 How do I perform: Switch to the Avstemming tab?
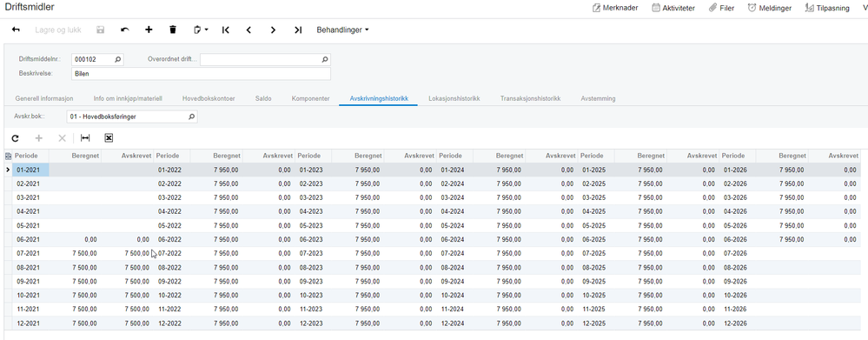(598, 98)
